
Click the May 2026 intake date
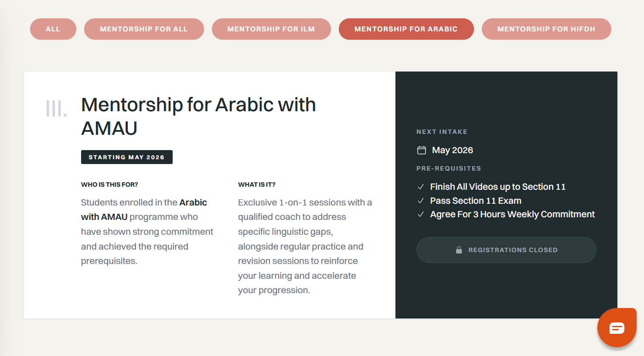(452, 150)
